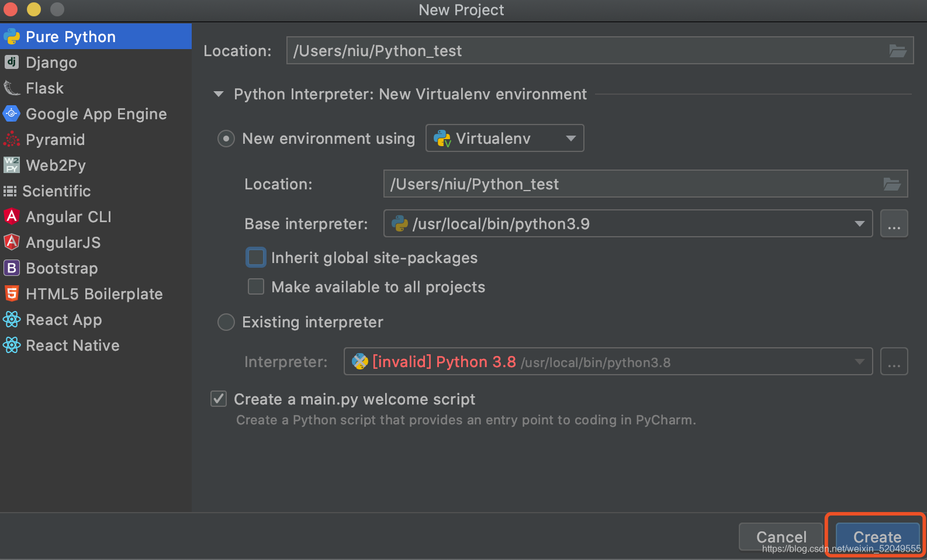This screenshot has height=560, width=927.
Task: Open existing Interpreter ellipsis button
Action: (x=894, y=361)
